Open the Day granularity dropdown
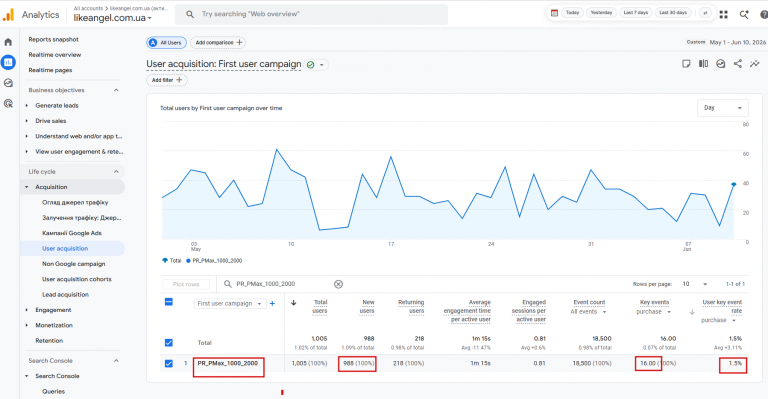The height and width of the screenshot is (399, 768). click(722, 108)
